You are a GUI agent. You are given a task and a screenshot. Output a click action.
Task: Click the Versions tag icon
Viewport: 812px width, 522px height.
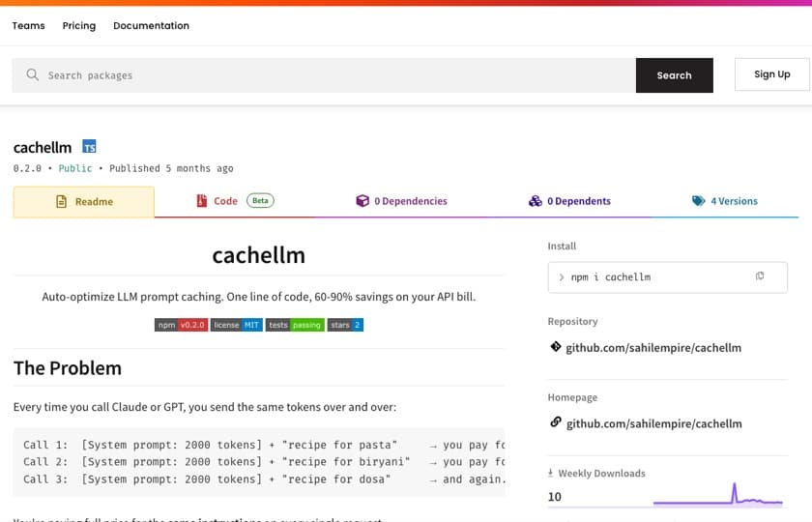pyautogui.click(x=699, y=200)
